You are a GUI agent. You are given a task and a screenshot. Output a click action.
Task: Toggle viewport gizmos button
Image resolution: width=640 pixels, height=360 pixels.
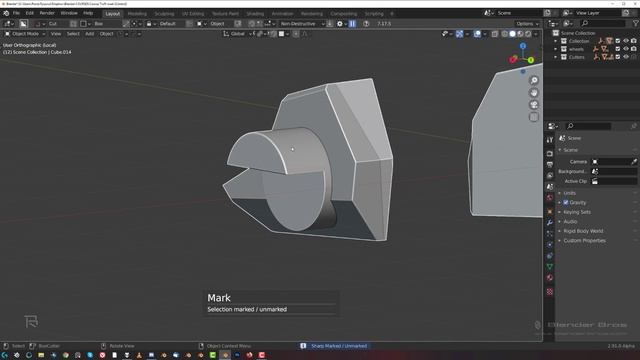(x=460, y=34)
